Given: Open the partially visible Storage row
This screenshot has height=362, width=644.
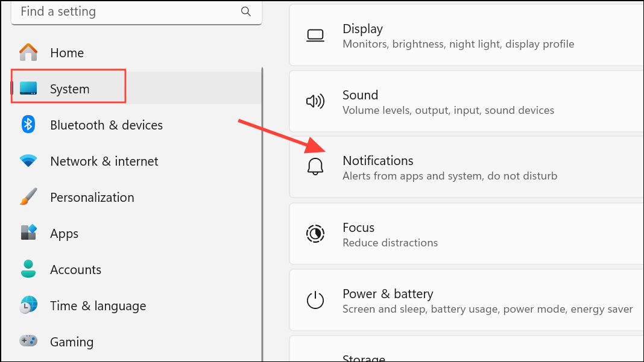Looking at the screenshot, I should point(467,349).
